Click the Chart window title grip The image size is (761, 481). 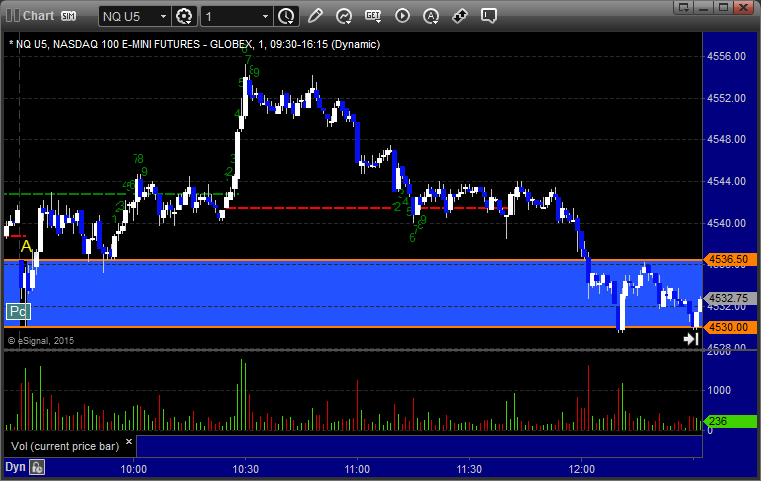coord(13,16)
